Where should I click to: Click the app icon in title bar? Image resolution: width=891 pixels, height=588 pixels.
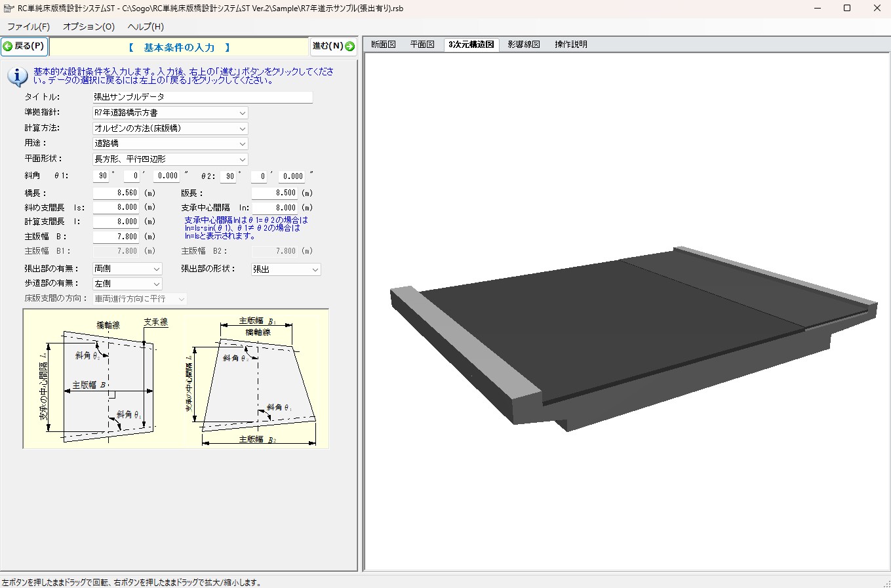tap(9, 9)
